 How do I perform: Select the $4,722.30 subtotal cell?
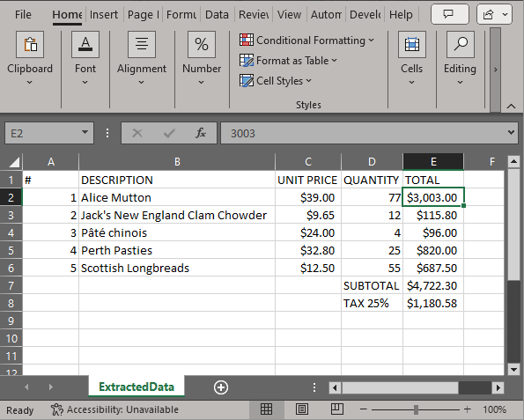433,285
